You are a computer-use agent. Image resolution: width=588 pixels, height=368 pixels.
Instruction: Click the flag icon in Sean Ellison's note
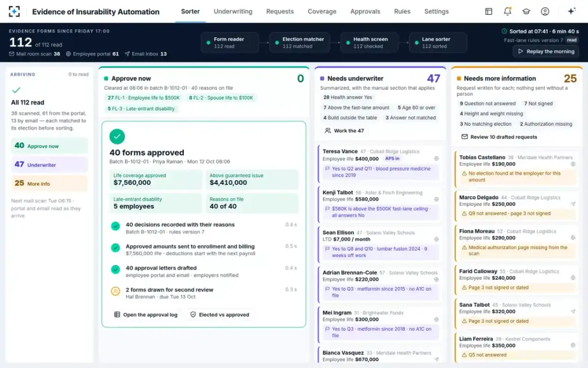point(328,249)
